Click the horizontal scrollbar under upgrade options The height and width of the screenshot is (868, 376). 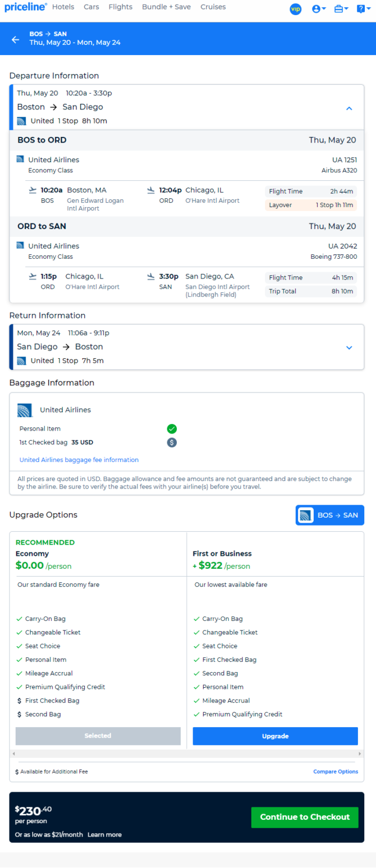click(187, 753)
